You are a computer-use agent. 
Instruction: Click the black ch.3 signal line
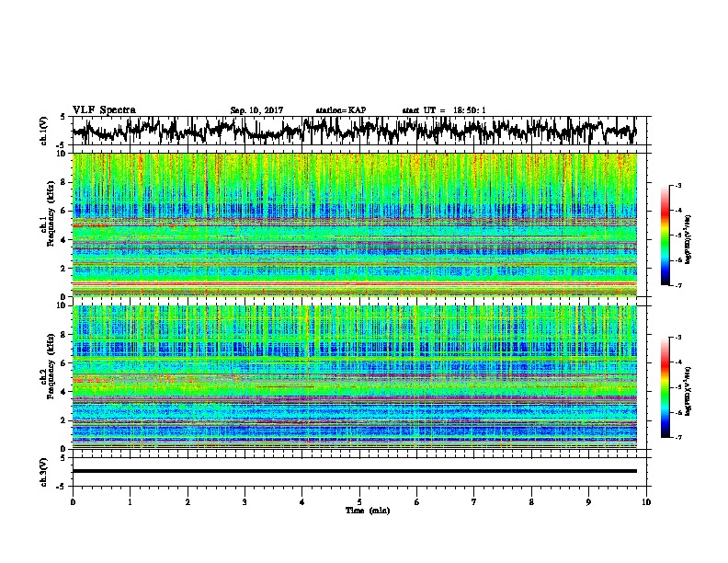tap(355, 471)
